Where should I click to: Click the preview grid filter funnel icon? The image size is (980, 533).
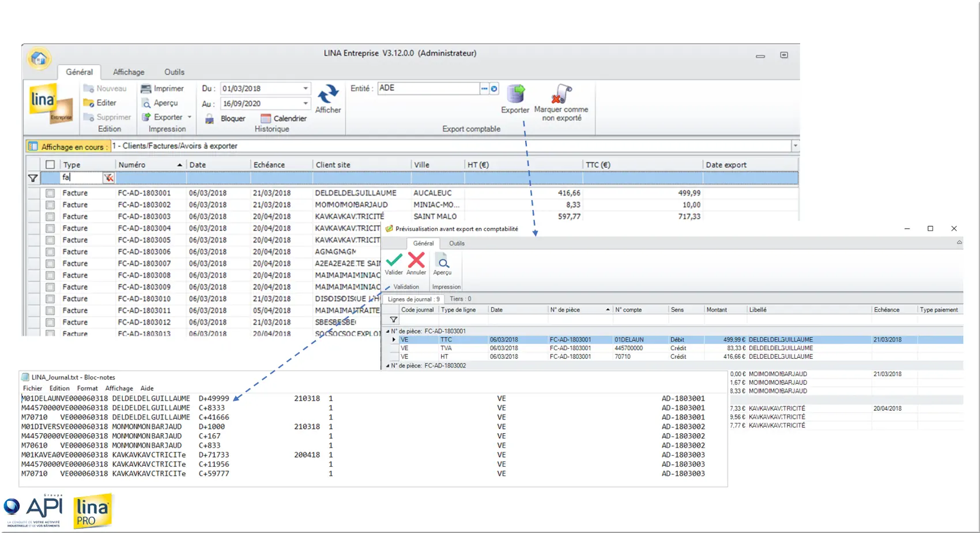(x=393, y=320)
